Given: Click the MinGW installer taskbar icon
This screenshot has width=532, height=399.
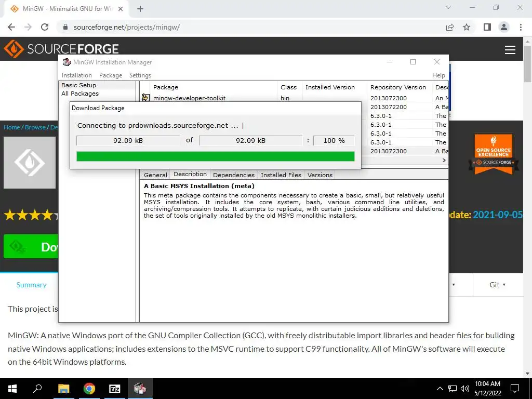Looking at the screenshot, I should coord(140,389).
